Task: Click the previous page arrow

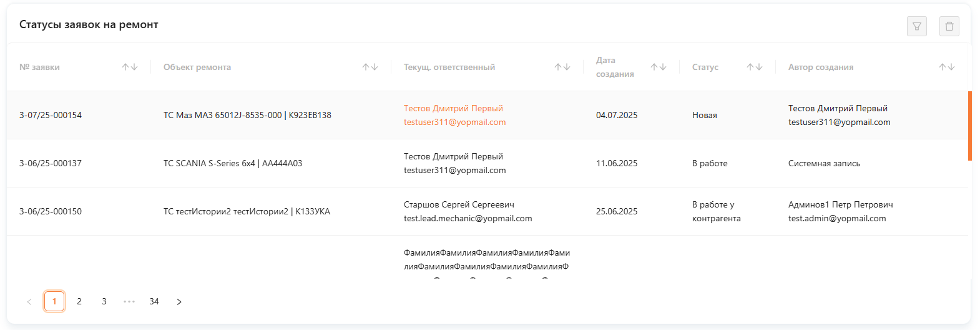Action: click(x=29, y=302)
